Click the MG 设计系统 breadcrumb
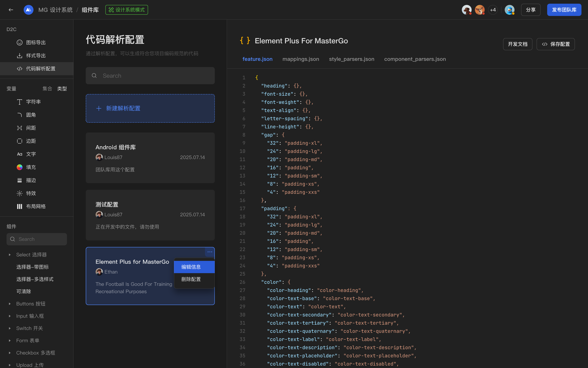588x368 pixels. click(55, 10)
